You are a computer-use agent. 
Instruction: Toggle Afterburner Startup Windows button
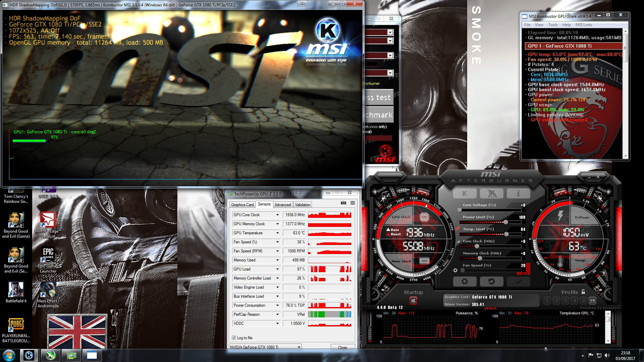413,301
